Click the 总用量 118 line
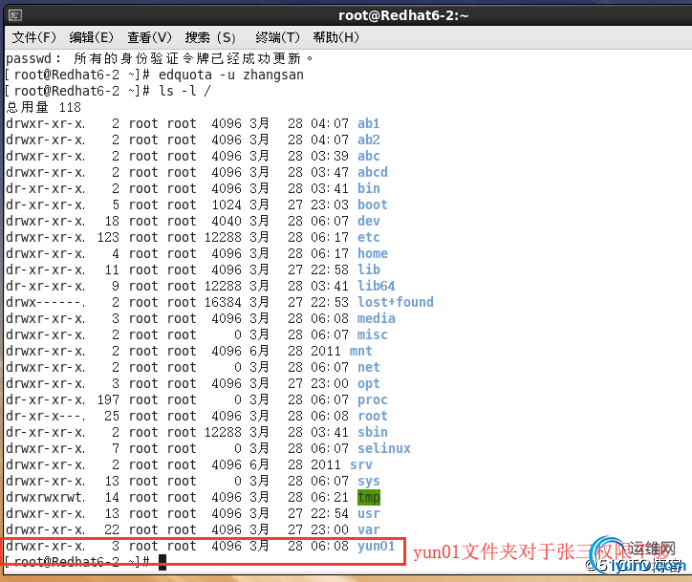This screenshot has height=582, width=692. point(43,107)
